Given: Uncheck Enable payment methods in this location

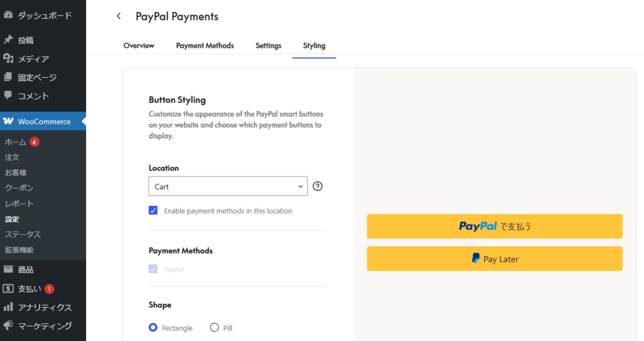Looking at the screenshot, I should click(x=153, y=210).
